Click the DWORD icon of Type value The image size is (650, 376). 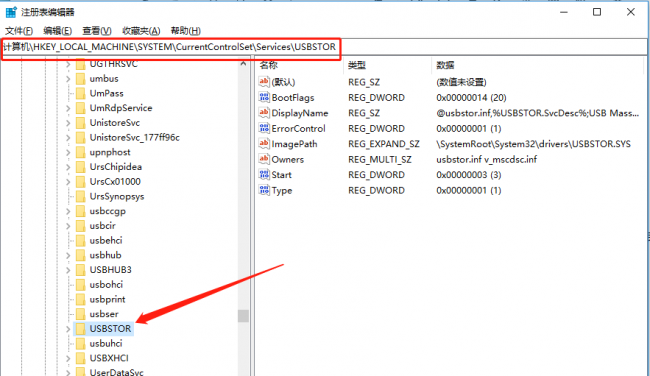tap(264, 190)
